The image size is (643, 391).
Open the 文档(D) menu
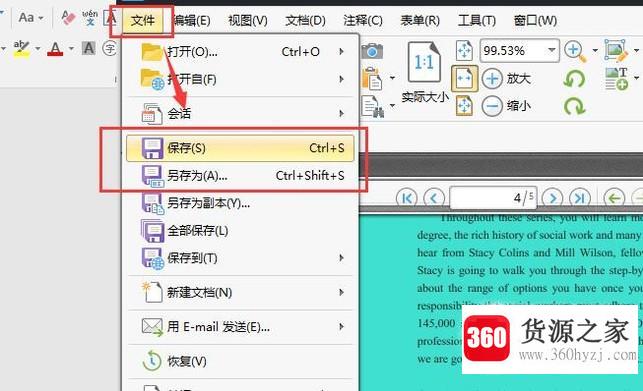click(305, 20)
